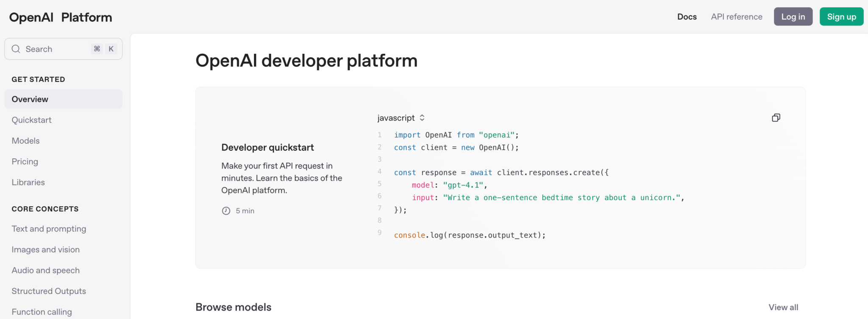The width and height of the screenshot is (868, 319).
Task: Open Images and vision guide
Action: (46, 250)
